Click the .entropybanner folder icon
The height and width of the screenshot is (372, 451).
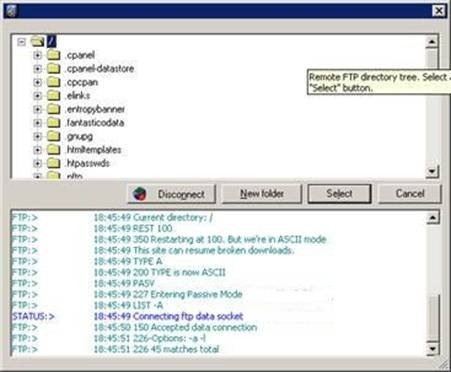tap(53, 109)
